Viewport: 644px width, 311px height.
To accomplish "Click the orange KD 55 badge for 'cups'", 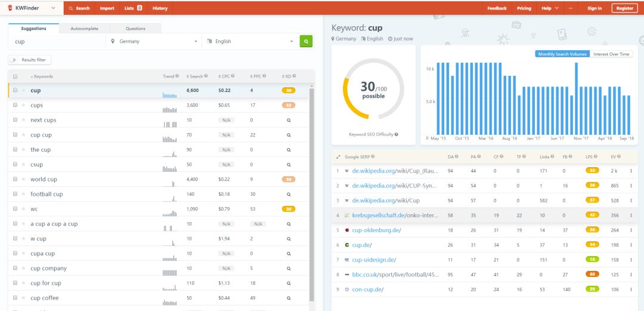I will tap(289, 105).
